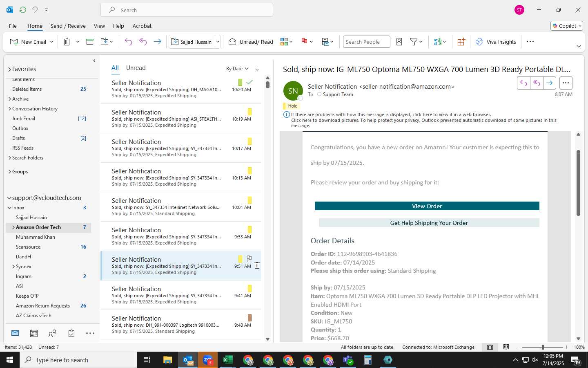Click the ribbon Forward arrow icon
588x368 pixels.
[x=157, y=42]
